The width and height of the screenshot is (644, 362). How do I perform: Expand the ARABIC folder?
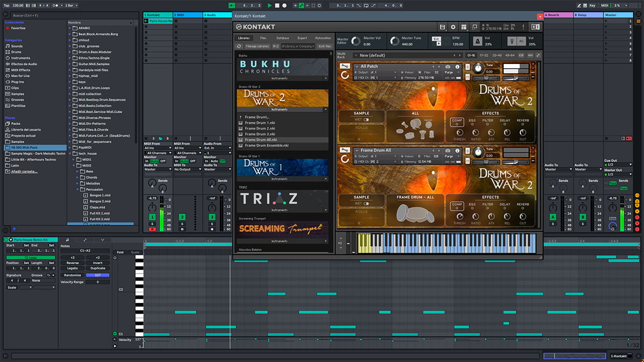pos(70,27)
